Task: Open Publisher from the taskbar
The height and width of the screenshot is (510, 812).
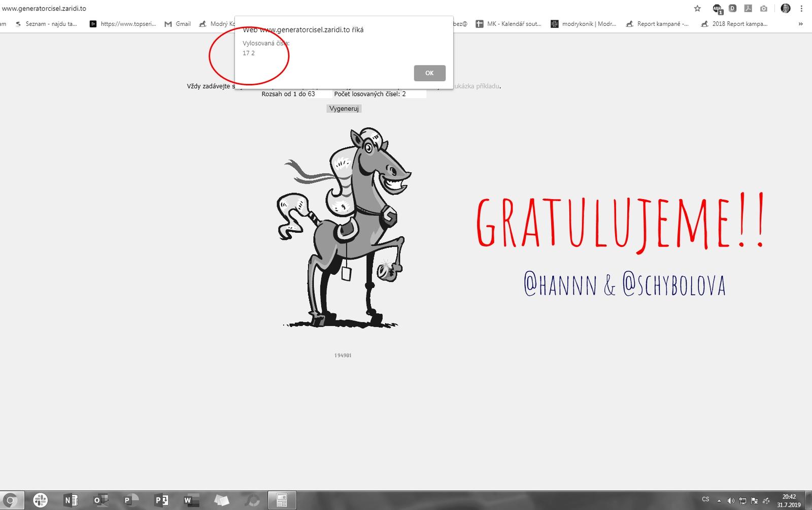Action: pos(161,500)
